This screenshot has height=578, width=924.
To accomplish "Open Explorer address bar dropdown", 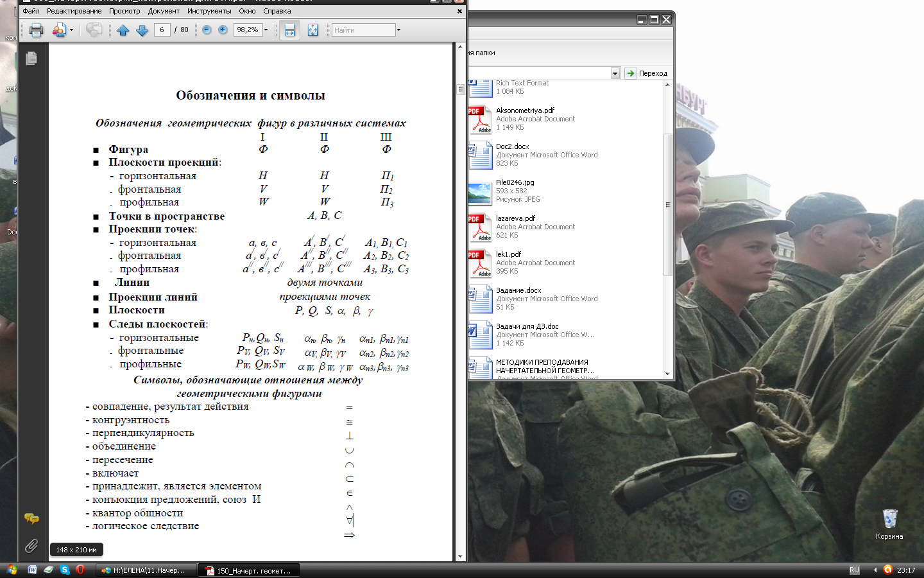I will tap(615, 73).
